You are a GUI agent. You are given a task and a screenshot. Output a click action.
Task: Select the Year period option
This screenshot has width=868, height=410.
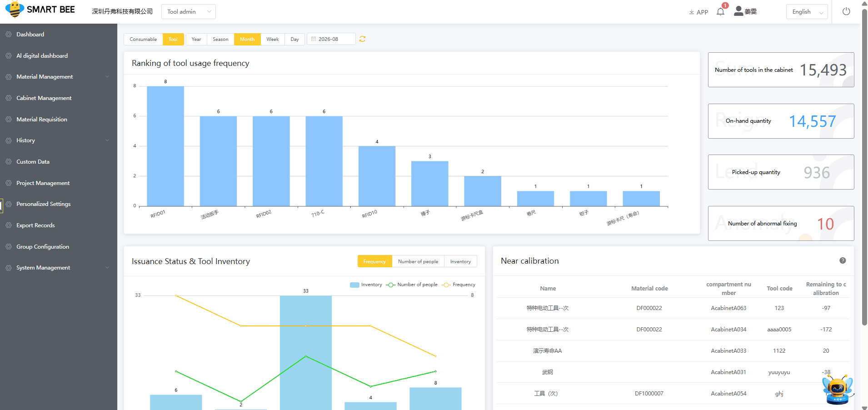tap(196, 39)
